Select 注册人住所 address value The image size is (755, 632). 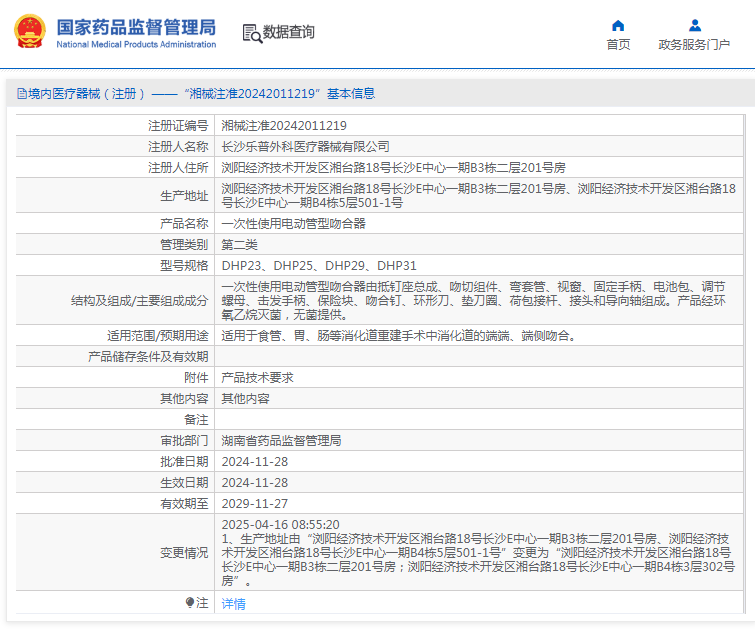coord(393,168)
